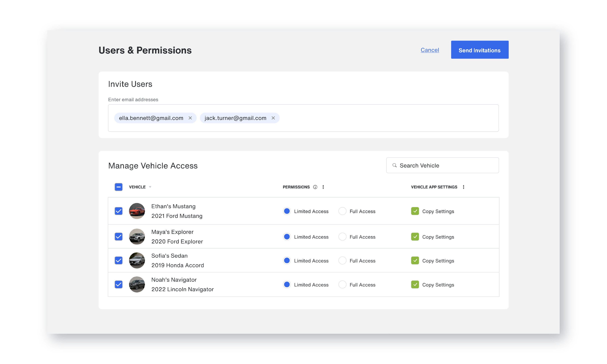Image resolution: width=607 pixels, height=364 pixels.
Task: Remove jack.turner@gmail.com from the invite list
Action: click(273, 118)
